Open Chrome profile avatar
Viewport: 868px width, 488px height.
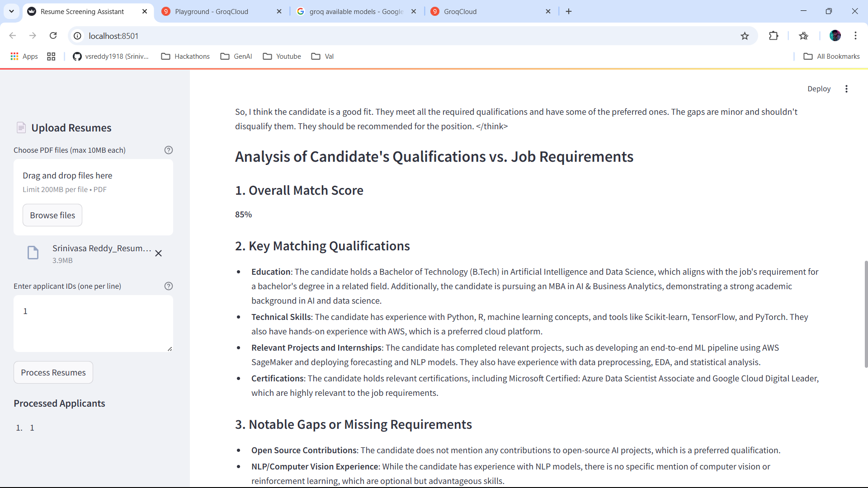[x=835, y=36]
